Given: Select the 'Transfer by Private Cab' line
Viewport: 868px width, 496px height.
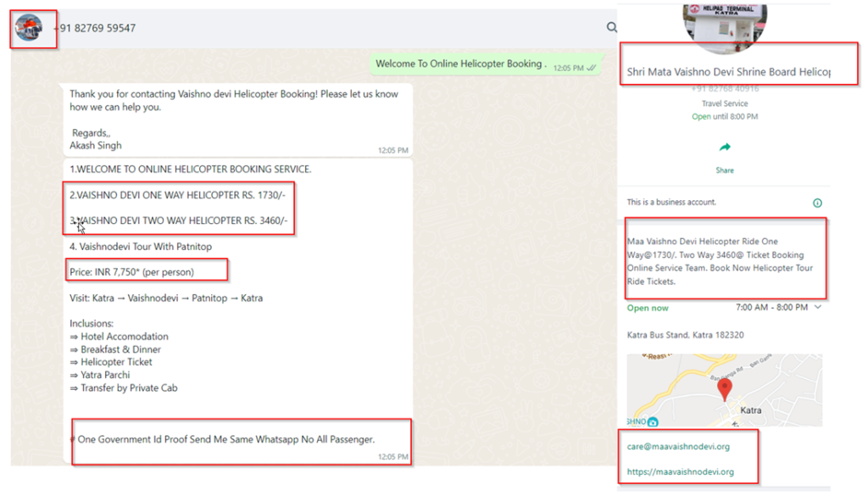Looking at the screenshot, I should click(124, 388).
